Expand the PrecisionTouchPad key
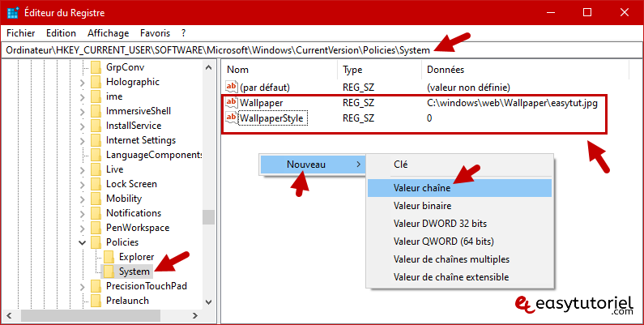This screenshot has width=644, height=325. click(x=82, y=287)
